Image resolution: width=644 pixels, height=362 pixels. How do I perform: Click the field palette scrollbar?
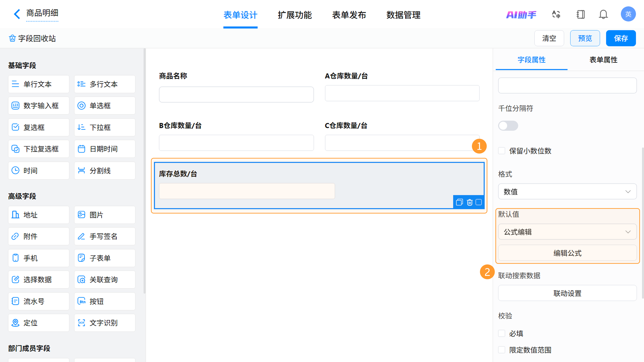tap(145, 171)
